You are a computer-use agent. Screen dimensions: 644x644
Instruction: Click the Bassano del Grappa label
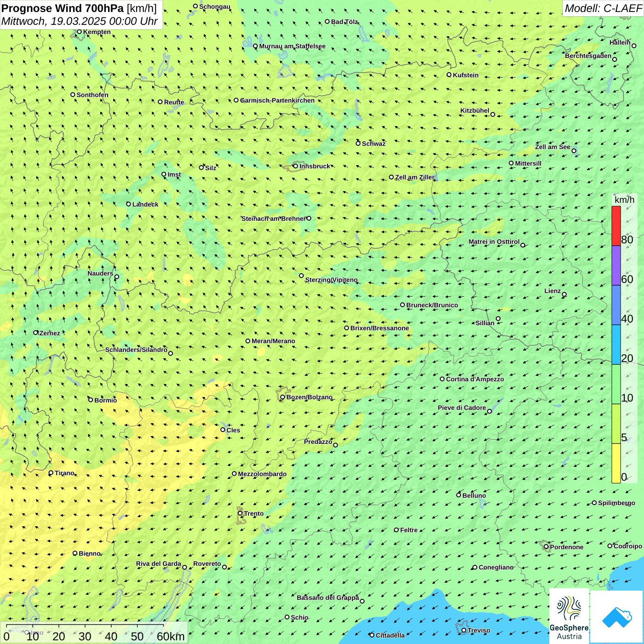coord(328,598)
